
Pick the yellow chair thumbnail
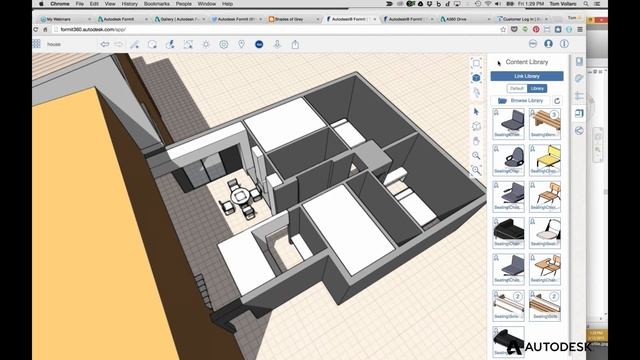tap(545, 160)
